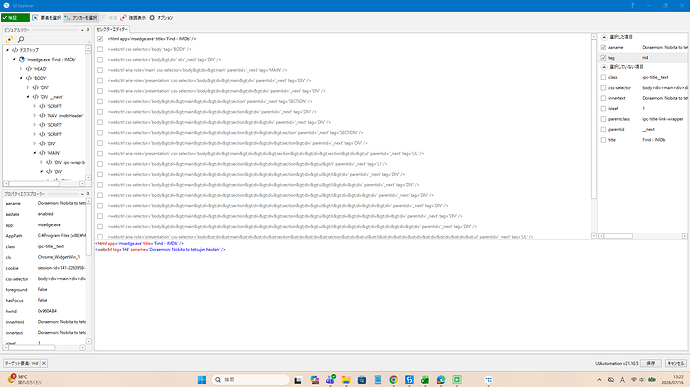Remove the ターゲット要素 'H4' tag with X
690x387 pixels.
click(x=44, y=363)
